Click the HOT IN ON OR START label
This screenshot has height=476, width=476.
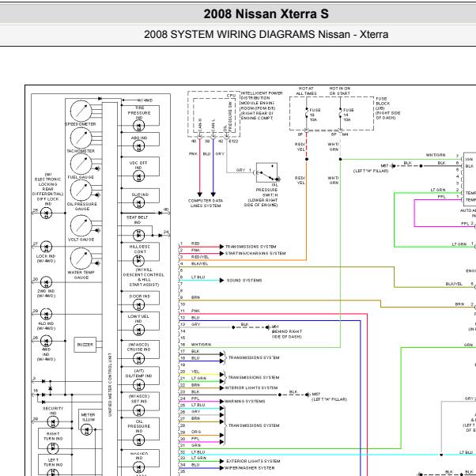tap(340, 91)
